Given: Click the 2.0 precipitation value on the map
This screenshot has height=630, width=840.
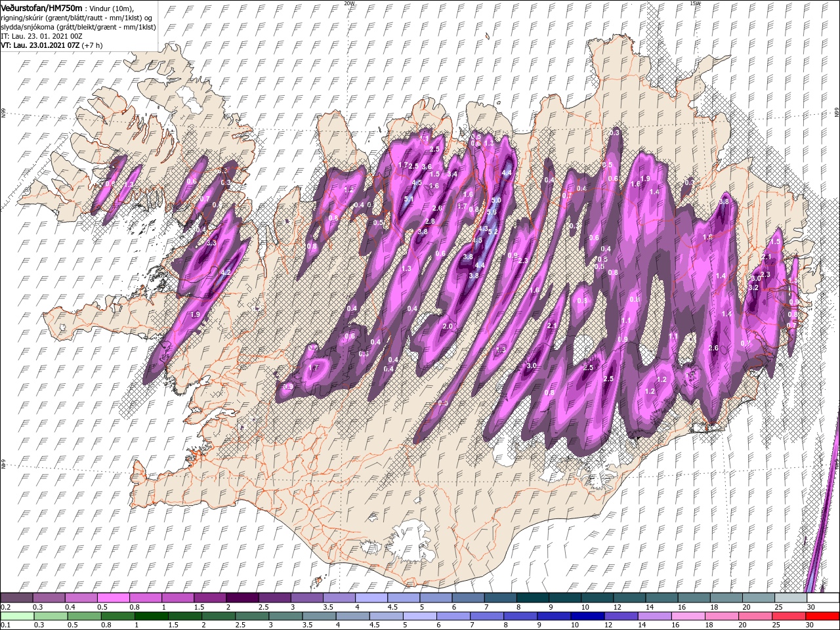Looking at the screenshot, I should coord(448,326).
